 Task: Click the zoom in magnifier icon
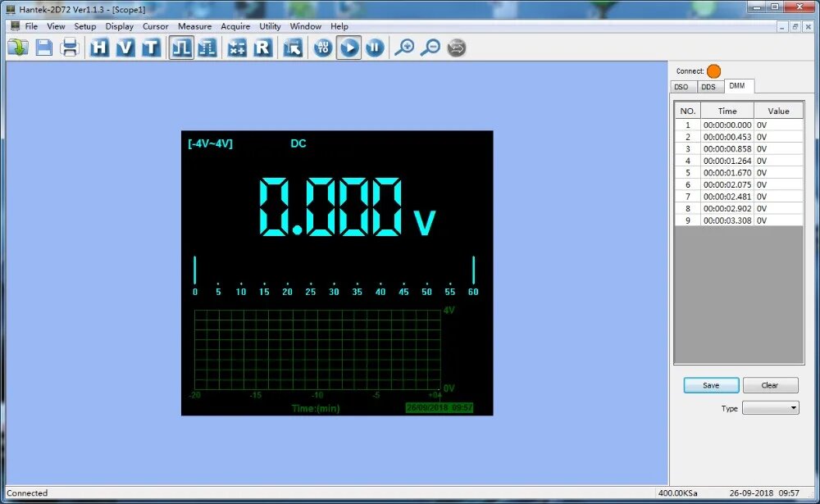click(x=404, y=48)
